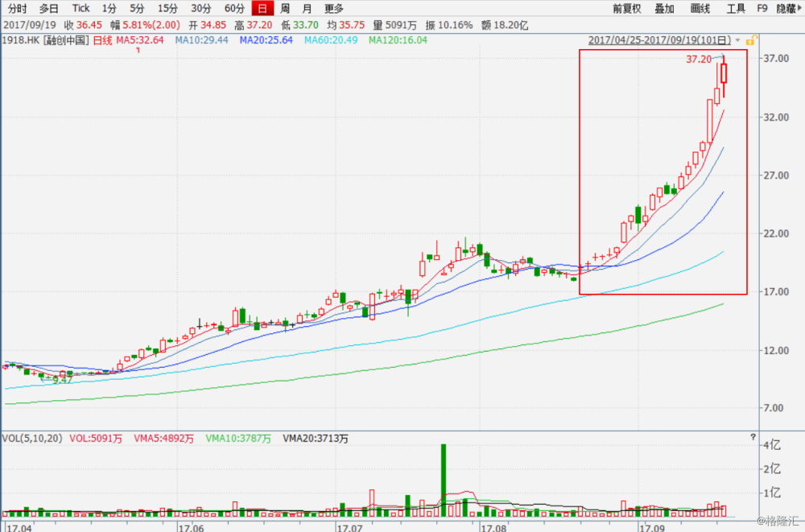Click the tallest green volume bar
The height and width of the screenshot is (532, 805).
(444, 480)
